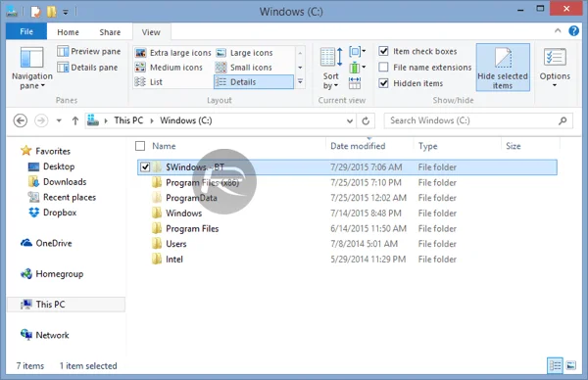Select the Details layout option
This screenshot has width=588, height=380.
point(254,82)
